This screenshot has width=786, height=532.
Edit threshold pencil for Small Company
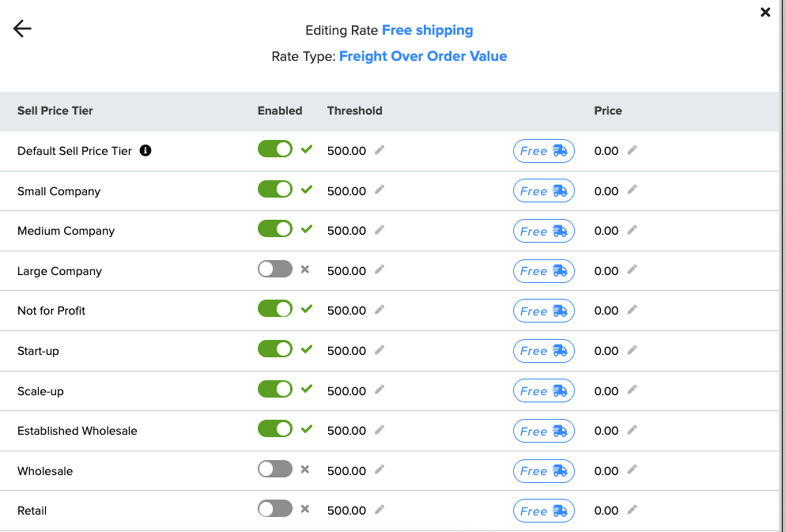click(x=380, y=190)
